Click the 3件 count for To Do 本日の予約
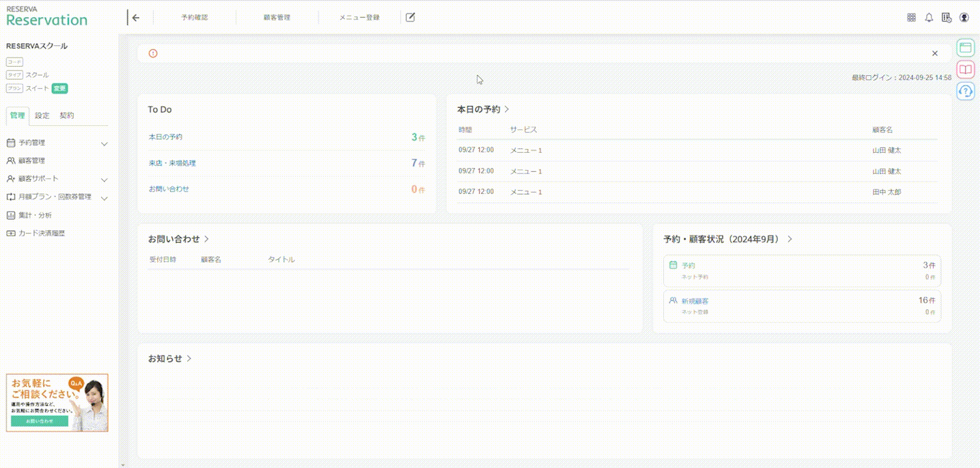 point(418,137)
